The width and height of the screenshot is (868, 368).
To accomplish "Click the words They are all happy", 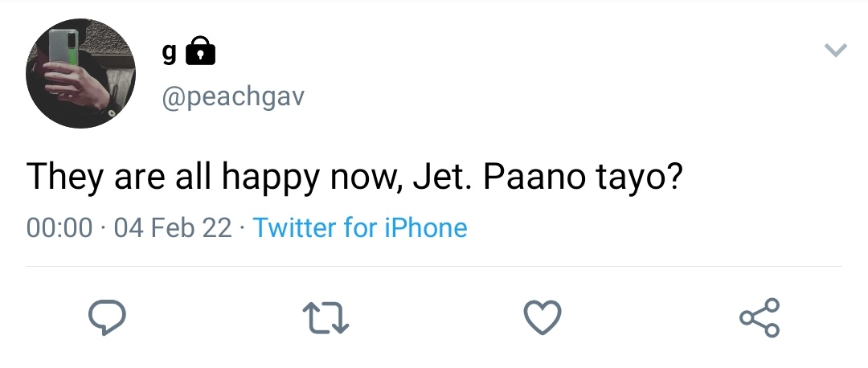I will [173, 177].
